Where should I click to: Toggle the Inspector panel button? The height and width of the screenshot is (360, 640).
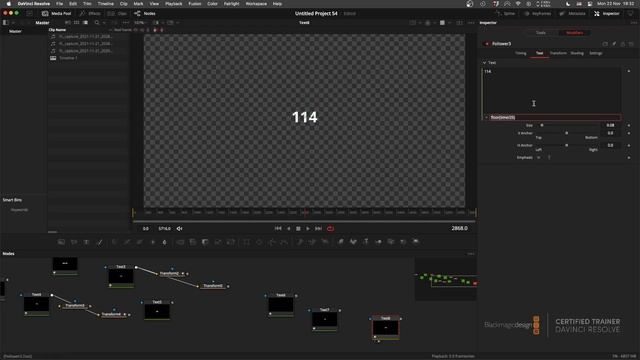[x=607, y=13]
